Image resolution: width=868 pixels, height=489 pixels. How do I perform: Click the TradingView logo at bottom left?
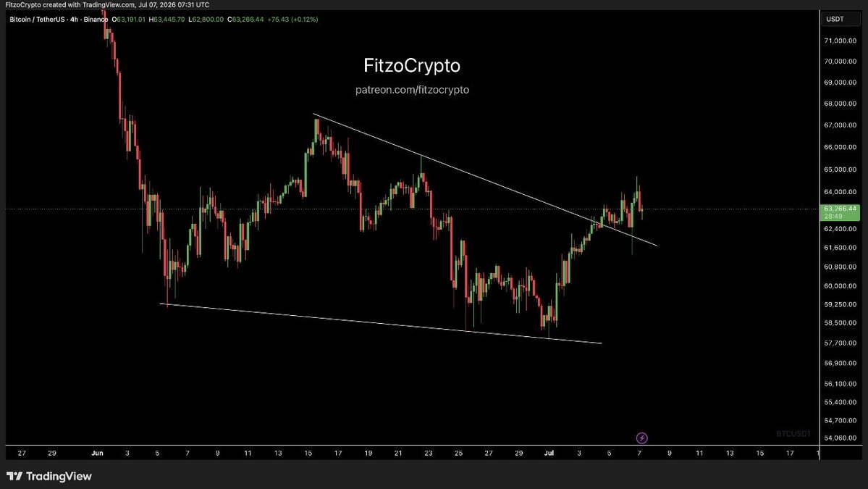49,476
